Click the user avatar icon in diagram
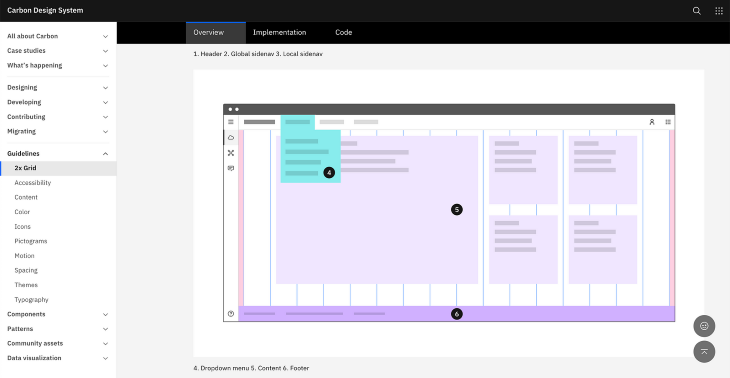The width and height of the screenshot is (730, 378). pyautogui.click(x=652, y=122)
